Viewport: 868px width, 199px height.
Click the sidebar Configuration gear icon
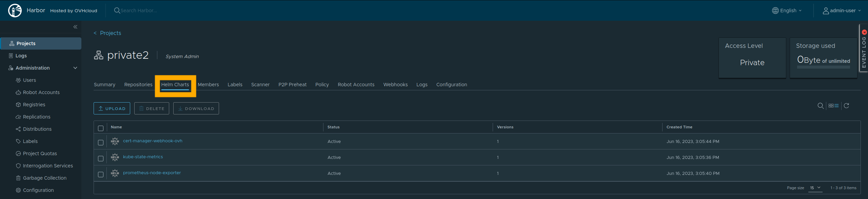[18, 190]
